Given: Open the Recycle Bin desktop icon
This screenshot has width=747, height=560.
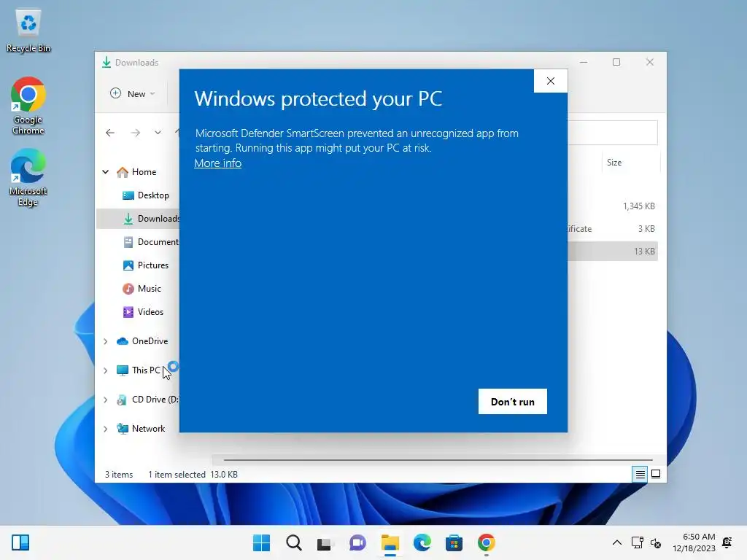Looking at the screenshot, I should point(28,31).
